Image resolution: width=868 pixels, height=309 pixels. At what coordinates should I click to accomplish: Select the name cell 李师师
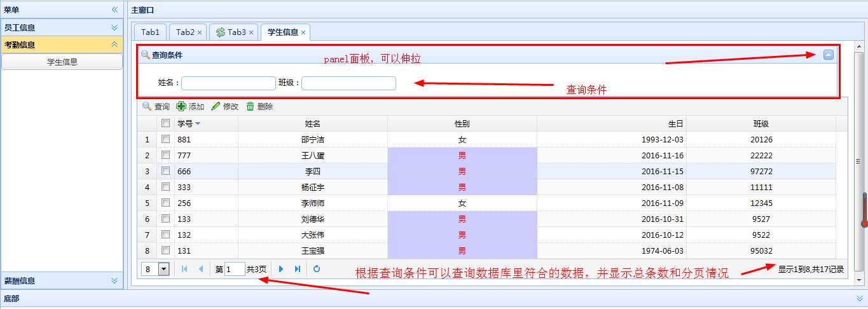[313, 203]
